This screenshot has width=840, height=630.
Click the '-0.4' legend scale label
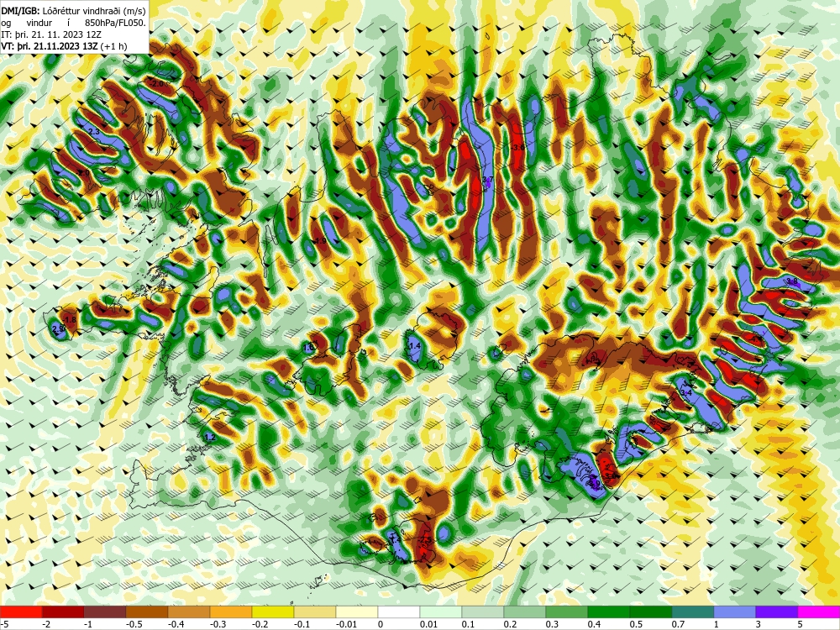coord(176,624)
